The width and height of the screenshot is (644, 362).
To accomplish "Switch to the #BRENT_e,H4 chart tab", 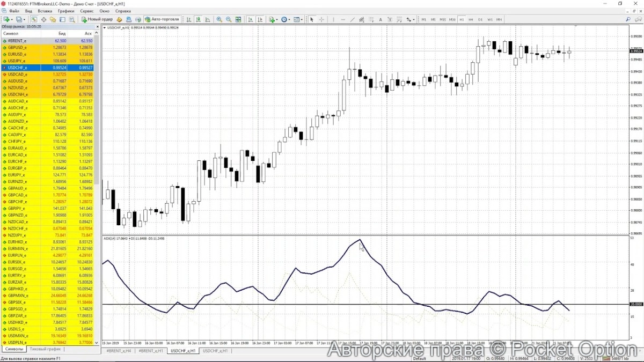I will (119, 351).
